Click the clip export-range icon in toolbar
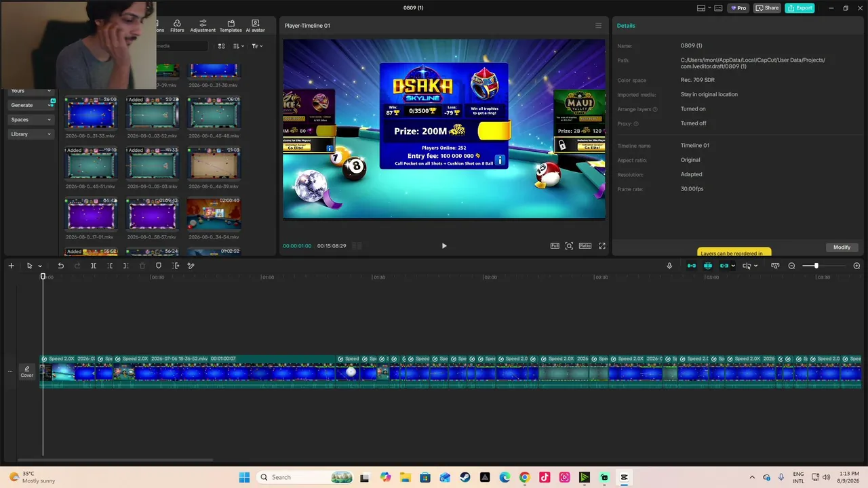Screen dimensions: 868x488 tap(175, 266)
